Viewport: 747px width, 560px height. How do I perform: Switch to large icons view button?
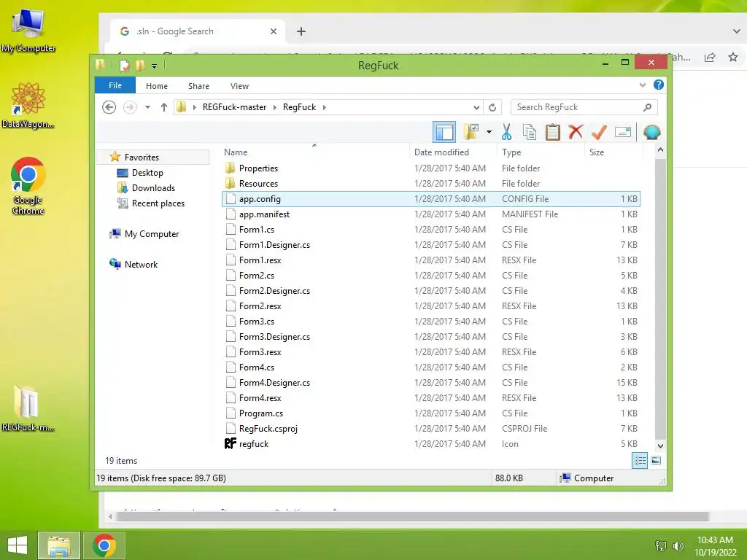pos(656,460)
